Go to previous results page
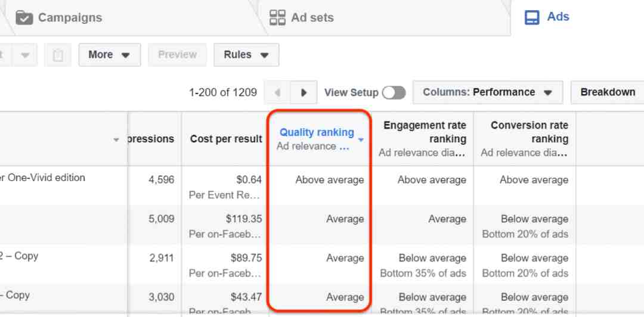644x317 pixels. click(277, 92)
